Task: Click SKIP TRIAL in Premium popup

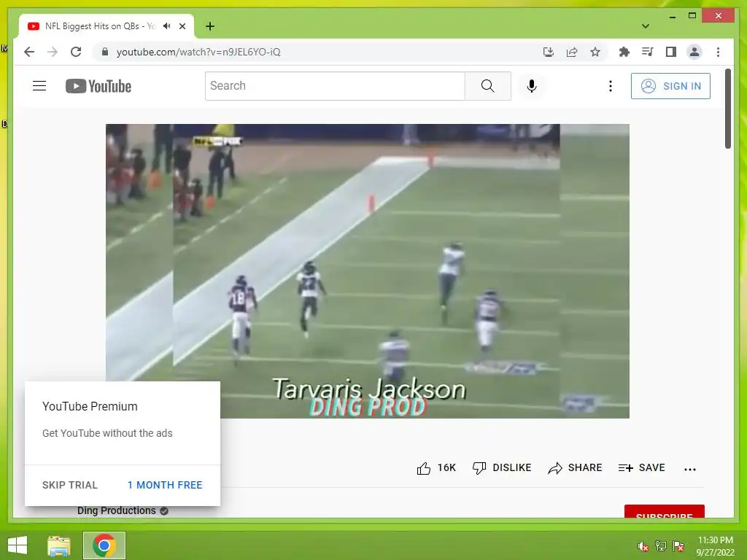Action: 70,485
